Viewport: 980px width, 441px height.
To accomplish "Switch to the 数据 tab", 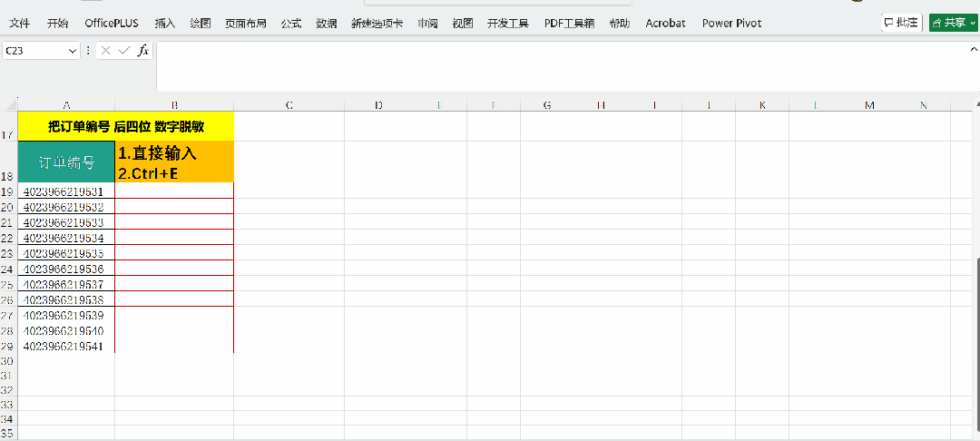I will click(327, 23).
